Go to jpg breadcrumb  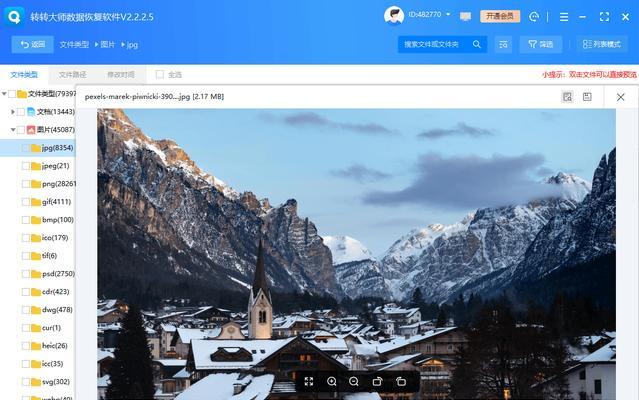pos(132,45)
